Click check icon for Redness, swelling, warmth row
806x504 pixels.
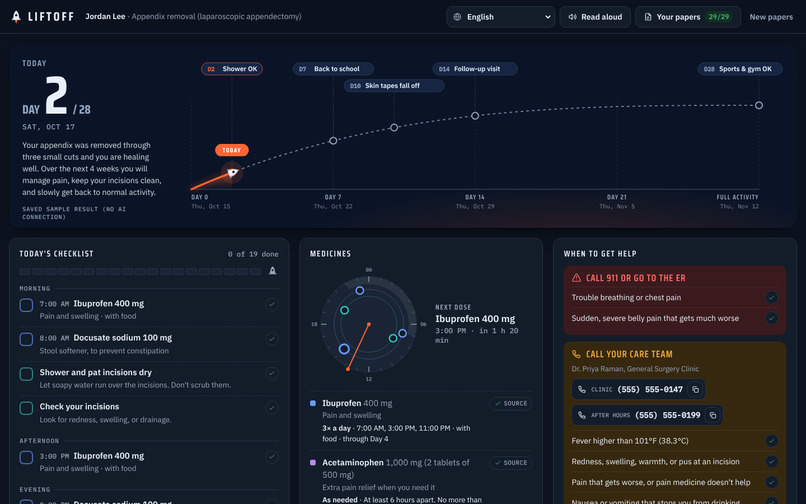771,461
